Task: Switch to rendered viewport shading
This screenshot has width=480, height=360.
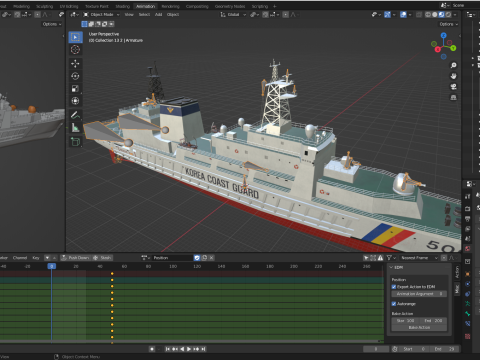Action: point(448,15)
